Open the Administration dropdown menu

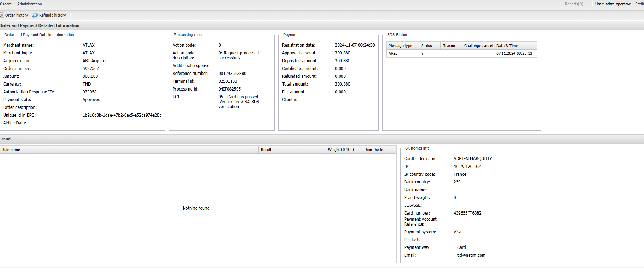click(x=31, y=4)
